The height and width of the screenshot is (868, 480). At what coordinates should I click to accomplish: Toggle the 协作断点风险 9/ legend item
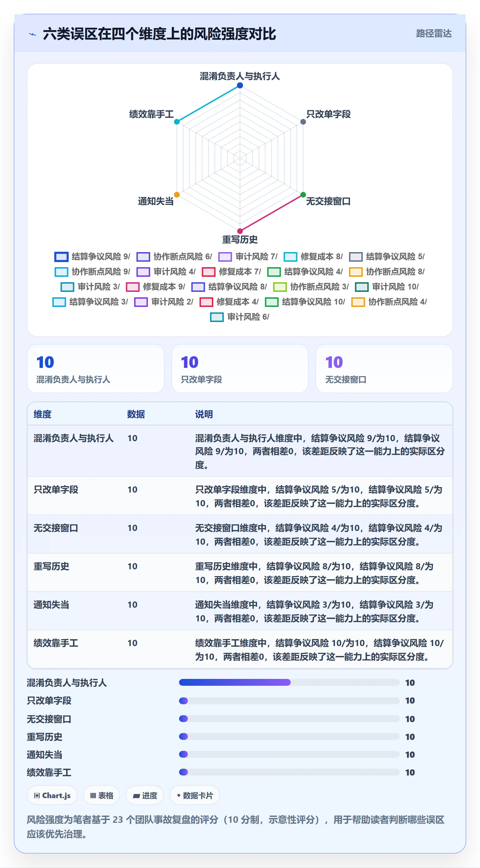point(92,272)
